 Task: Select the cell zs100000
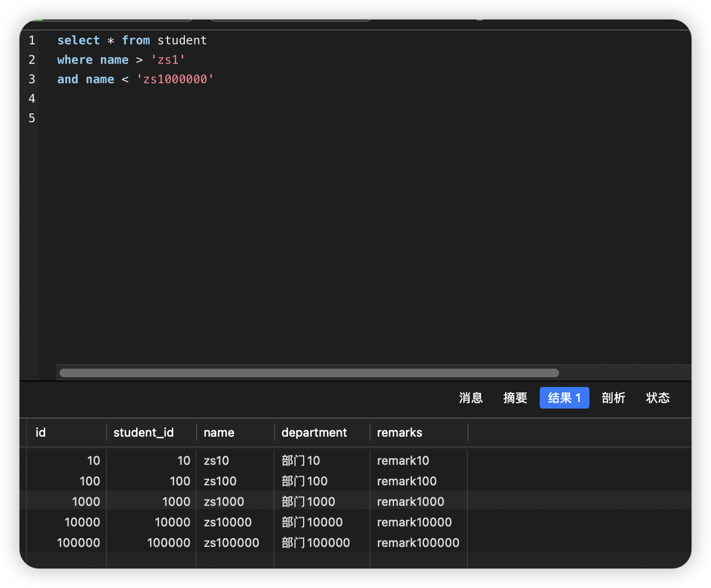pos(231,543)
